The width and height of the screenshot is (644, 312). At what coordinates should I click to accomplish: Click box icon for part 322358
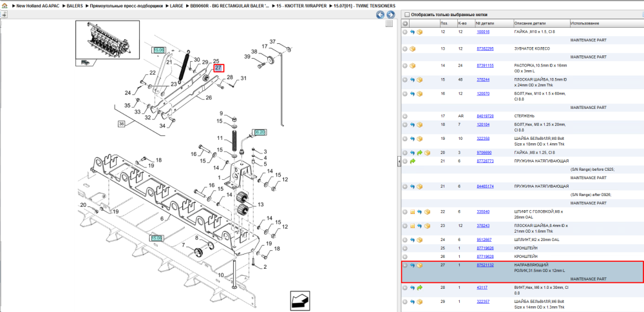420,139
